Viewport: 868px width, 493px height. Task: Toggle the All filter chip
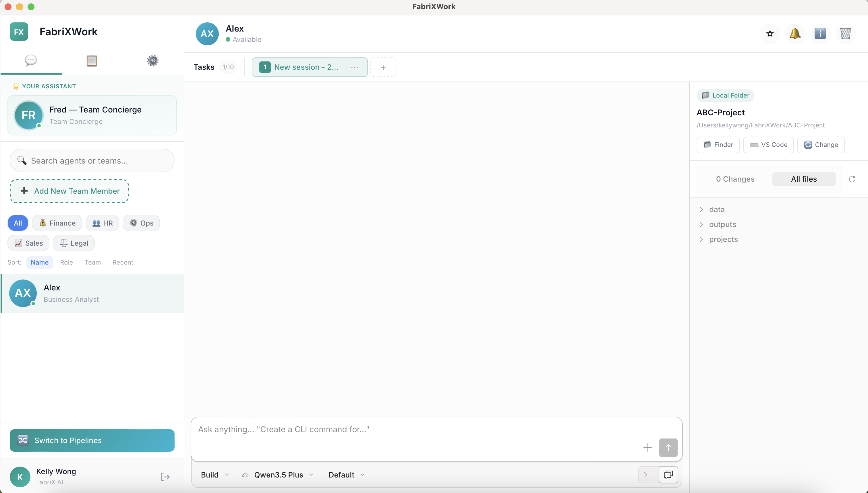pyautogui.click(x=18, y=223)
